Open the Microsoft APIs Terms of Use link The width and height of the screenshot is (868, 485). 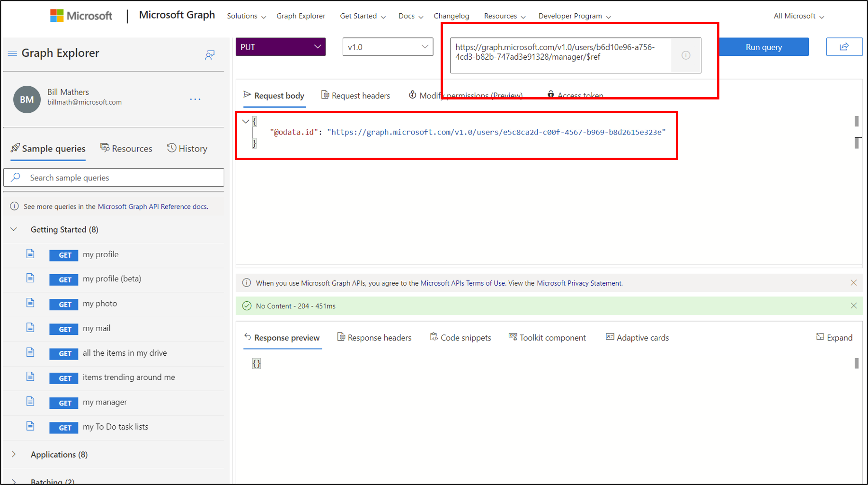click(462, 283)
